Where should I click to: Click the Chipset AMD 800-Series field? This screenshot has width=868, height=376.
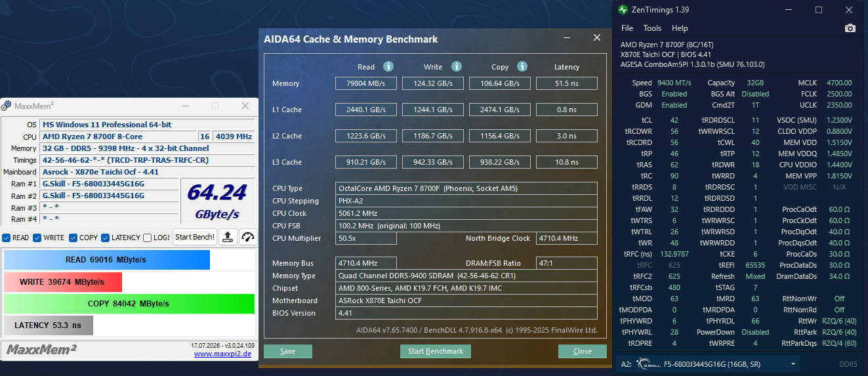[466, 288]
